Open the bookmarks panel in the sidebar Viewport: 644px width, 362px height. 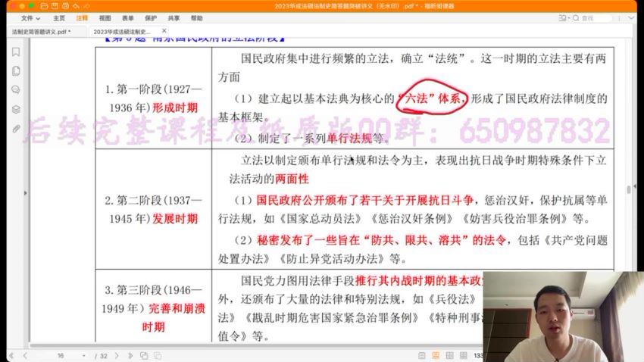click(x=16, y=52)
